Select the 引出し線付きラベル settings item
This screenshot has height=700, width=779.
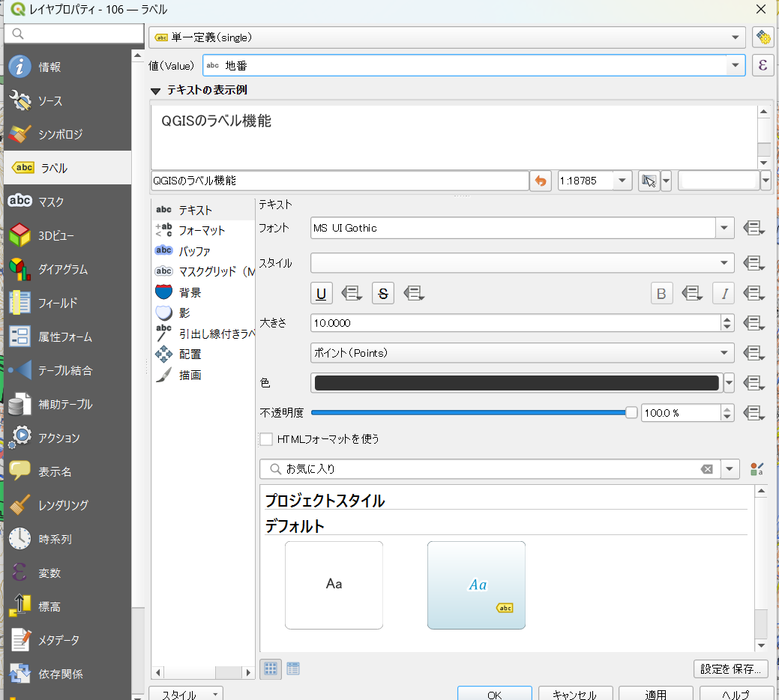pos(202,334)
